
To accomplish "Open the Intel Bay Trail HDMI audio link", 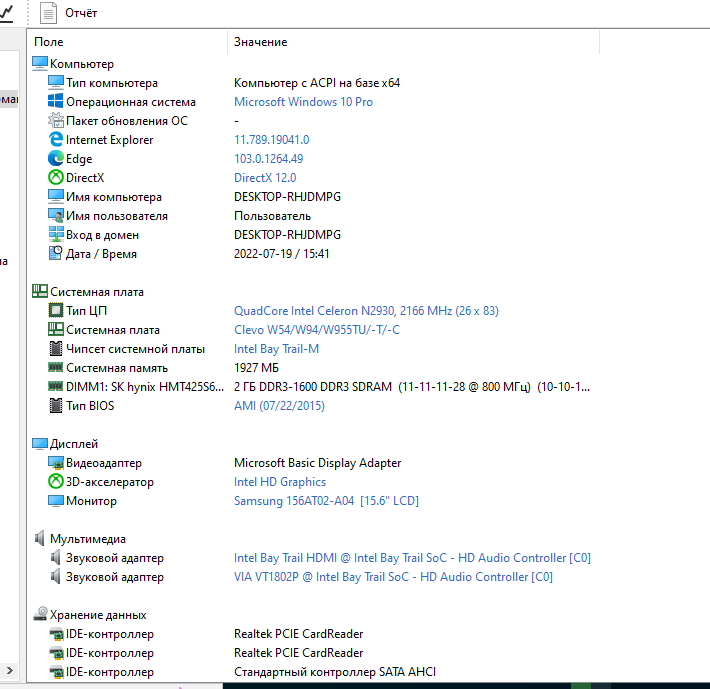I will click(x=413, y=558).
